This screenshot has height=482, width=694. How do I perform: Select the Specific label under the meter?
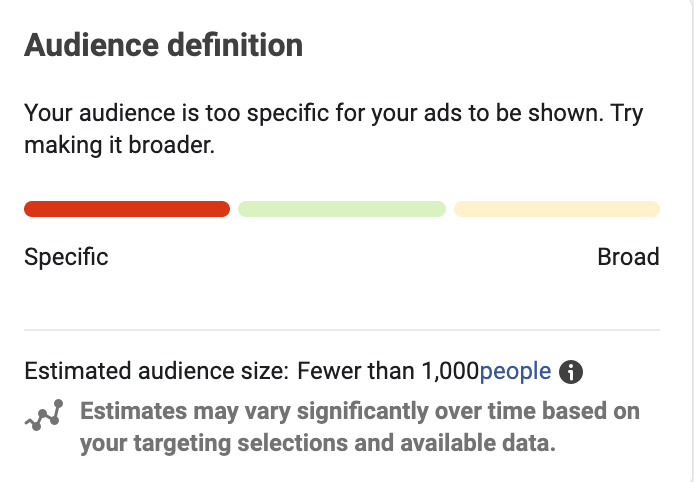[x=66, y=257]
